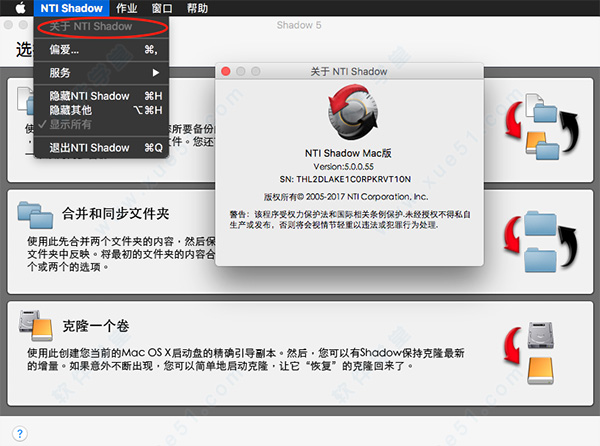600x446 pixels.
Task: Open 克隆一个卷 task heading
Action: [96, 326]
